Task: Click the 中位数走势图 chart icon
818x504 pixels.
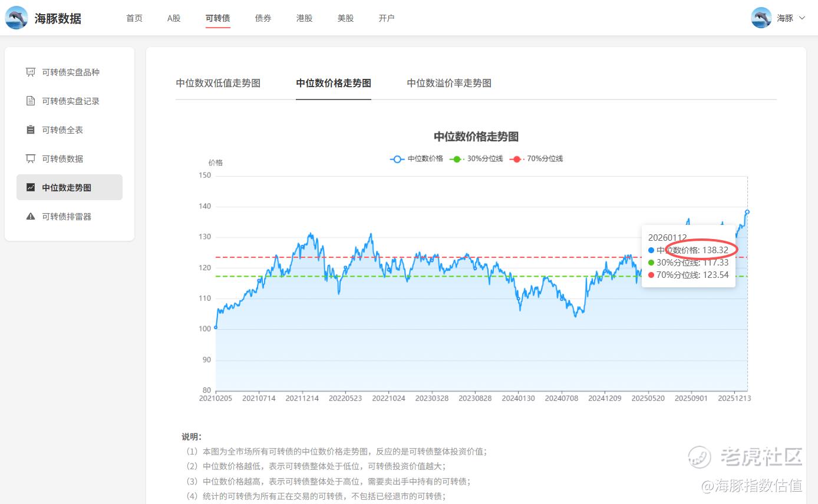Action: point(31,188)
